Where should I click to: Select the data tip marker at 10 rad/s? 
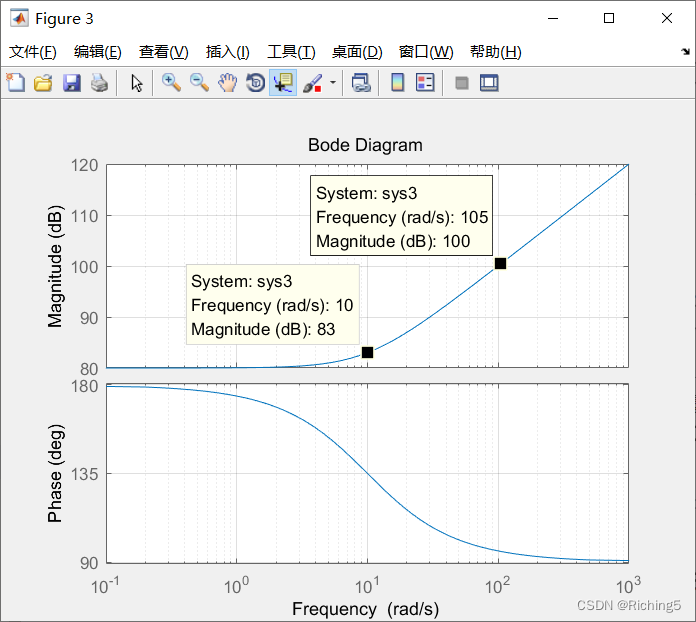pos(367,353)
